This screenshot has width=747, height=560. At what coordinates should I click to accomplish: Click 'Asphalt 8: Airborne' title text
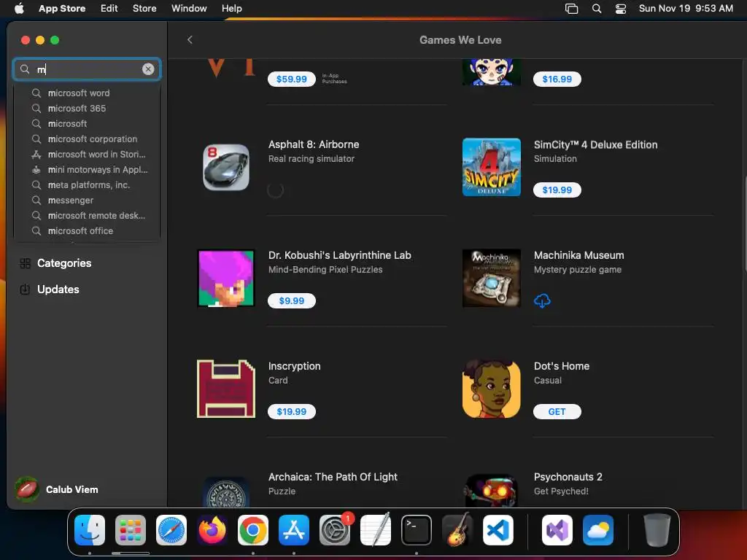(314, 144)
